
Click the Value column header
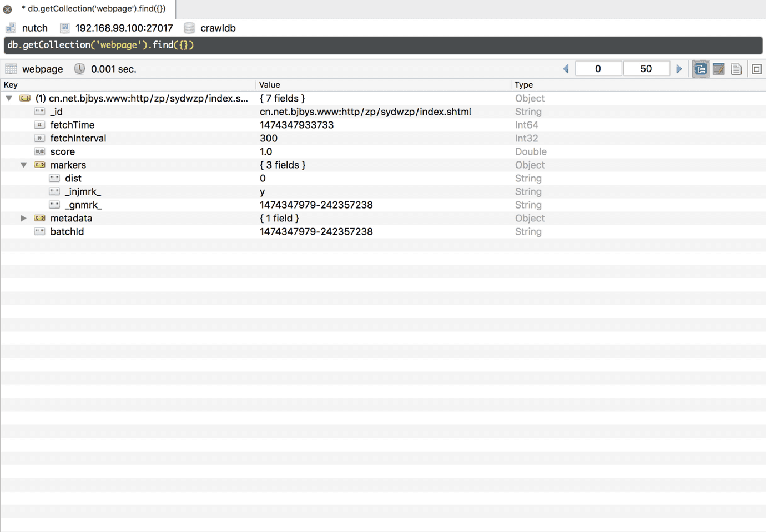tap(270, 85)
